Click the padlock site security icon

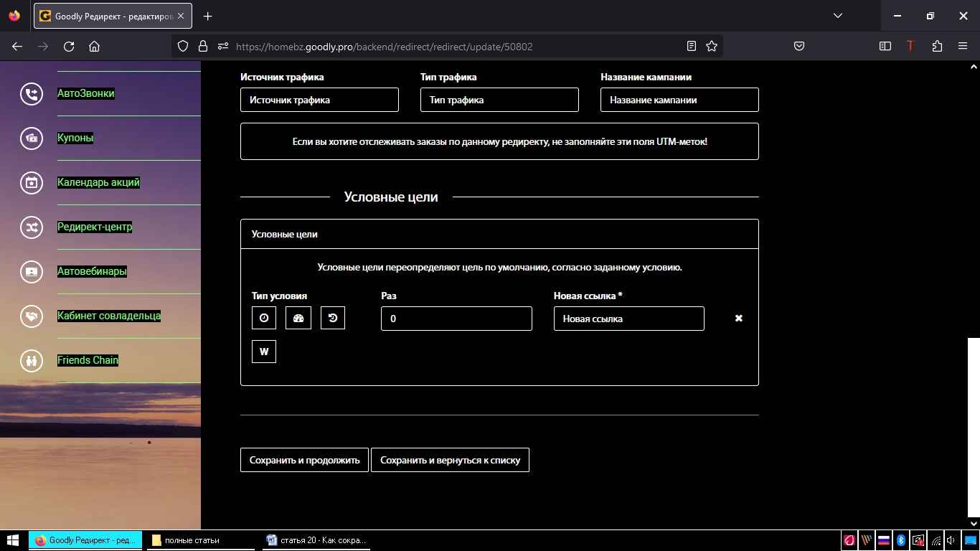click(x=203, y=46)
